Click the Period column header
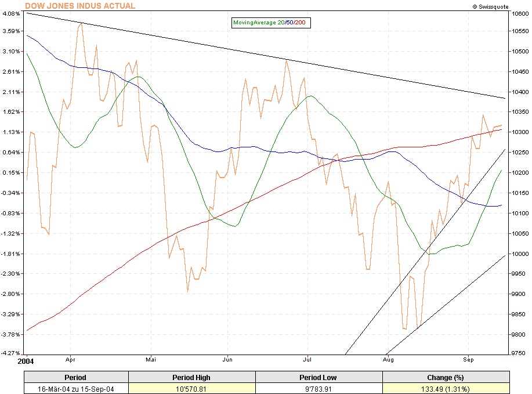The width and height of the screenshot is (532, 394). pos(75,377)
